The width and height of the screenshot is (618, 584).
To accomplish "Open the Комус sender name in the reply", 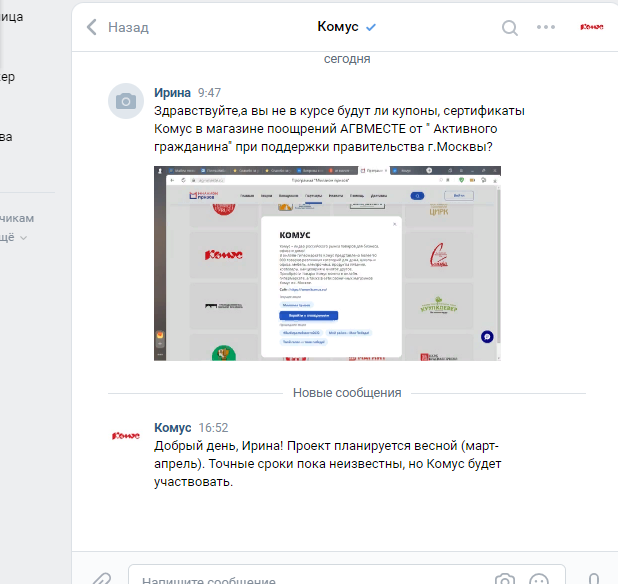I will (x=173, y=428).
